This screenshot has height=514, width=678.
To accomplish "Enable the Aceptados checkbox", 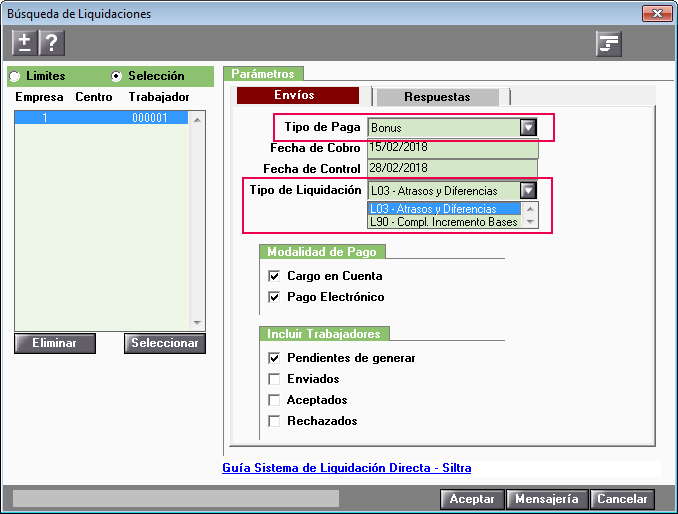I will (x=274, y=400).
